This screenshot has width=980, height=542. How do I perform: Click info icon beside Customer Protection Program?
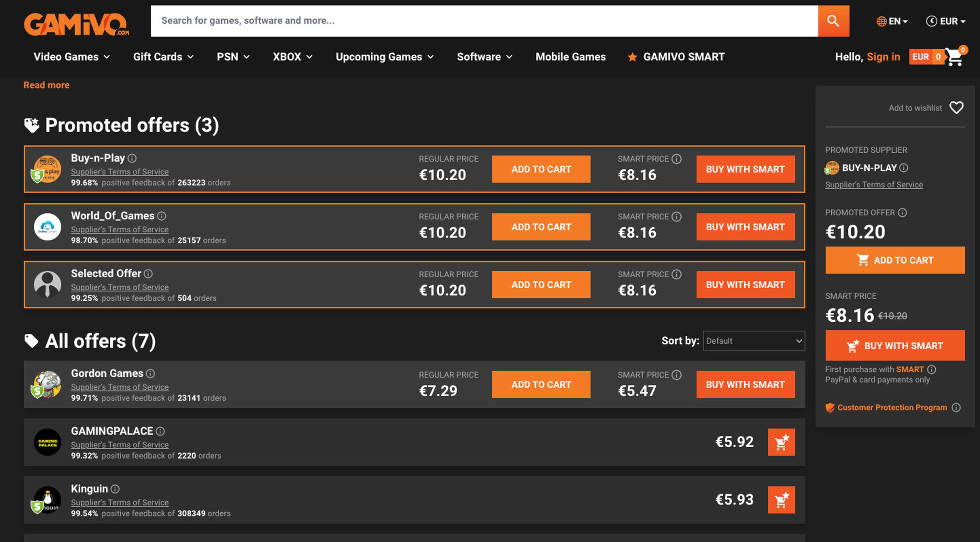(x=956, y=407)
